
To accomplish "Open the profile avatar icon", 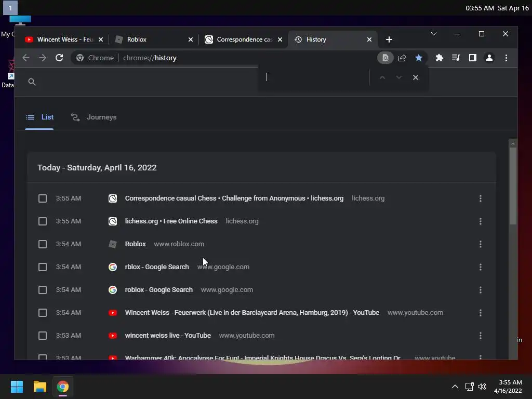I will point(489,58).
